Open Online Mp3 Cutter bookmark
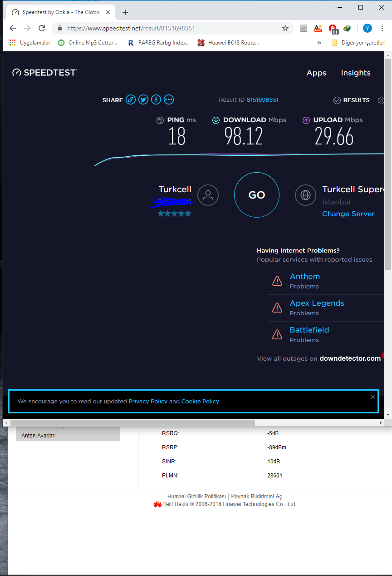392x576 pixels. pyautogui.click(x=88, y=43)
